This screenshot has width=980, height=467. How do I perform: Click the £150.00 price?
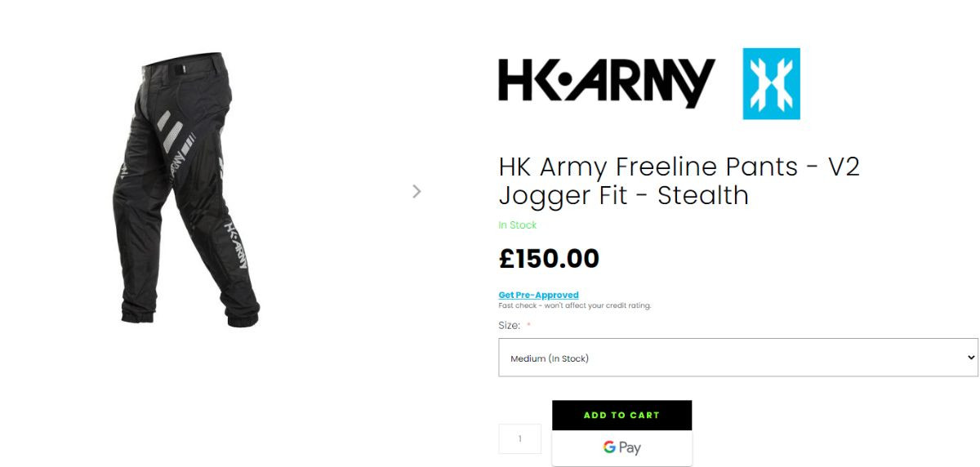click(x=549, y=259)
